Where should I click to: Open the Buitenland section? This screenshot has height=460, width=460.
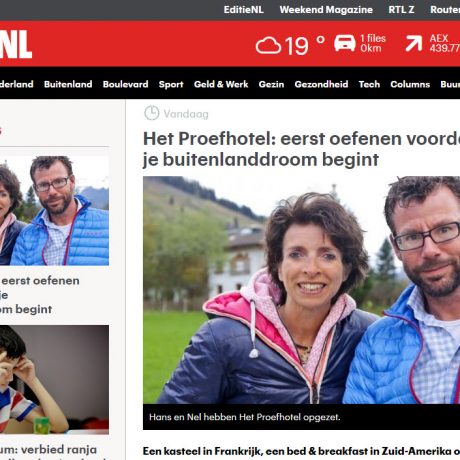(68, 84)
